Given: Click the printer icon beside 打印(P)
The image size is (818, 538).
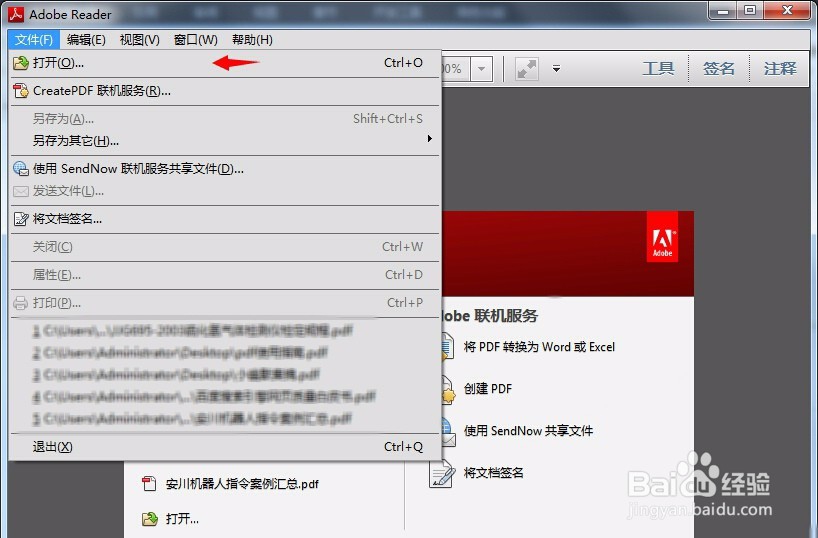Looking at the screenshot, I should (x=21, y=303).
